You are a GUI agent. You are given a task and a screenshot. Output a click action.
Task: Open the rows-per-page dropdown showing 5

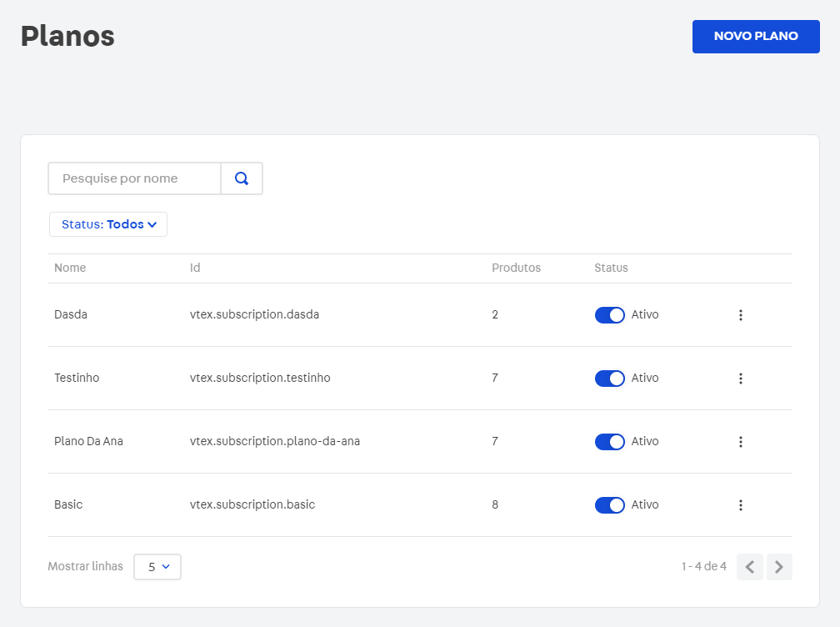[x=157, y=567]
